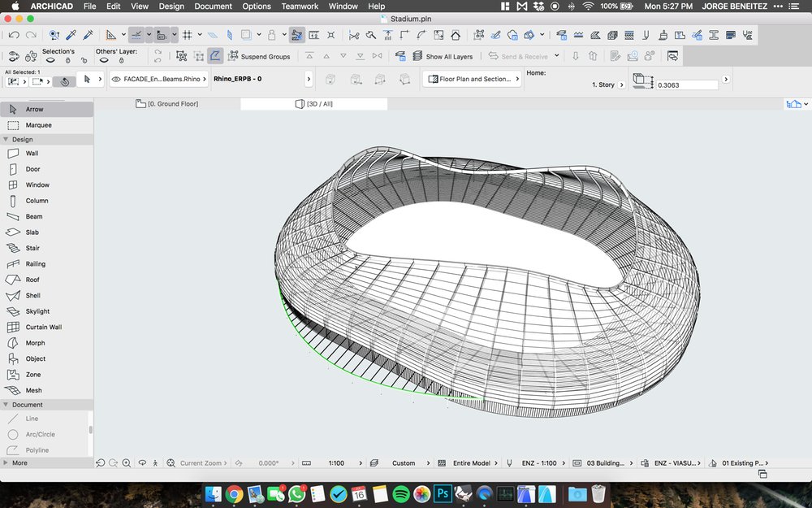
Task: Open Spotify from the Dock
Action: click(401, 494)
